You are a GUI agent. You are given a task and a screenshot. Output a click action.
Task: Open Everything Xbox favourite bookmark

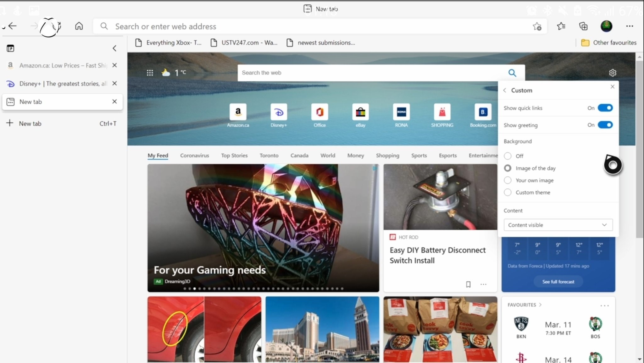168,43
